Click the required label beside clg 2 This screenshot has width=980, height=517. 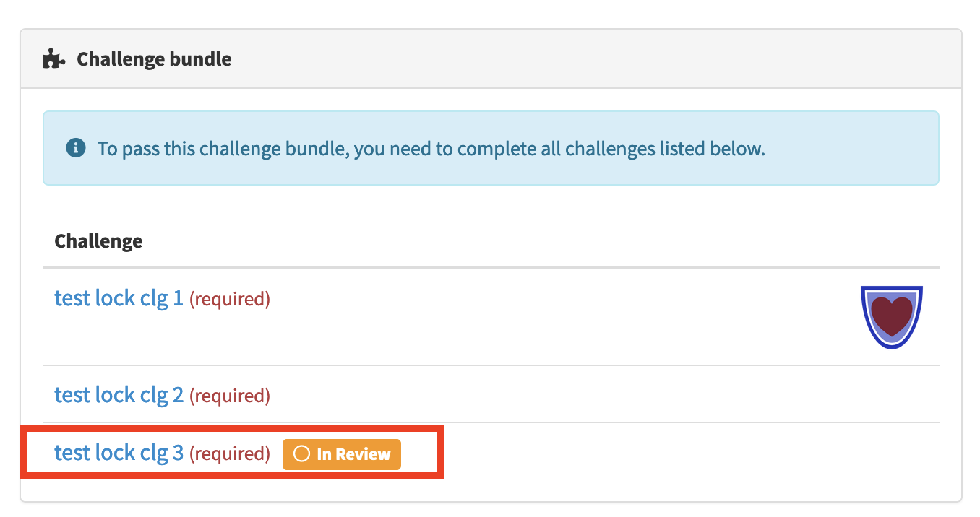click(x=230, y=396)
